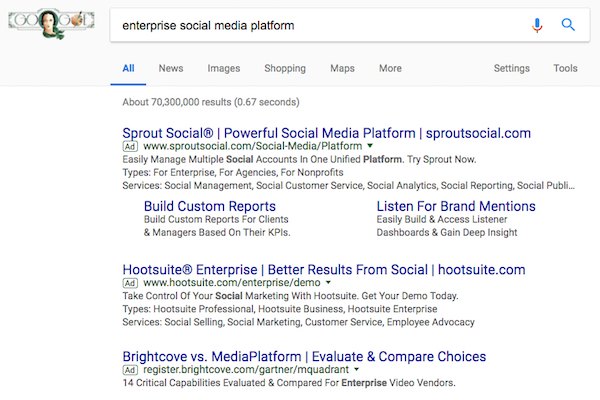Image resolution: width=600 pixels, height=400 pixels.
Task: Open the Listen For Brand Mentions sitelink
Action: pos(455,206)
